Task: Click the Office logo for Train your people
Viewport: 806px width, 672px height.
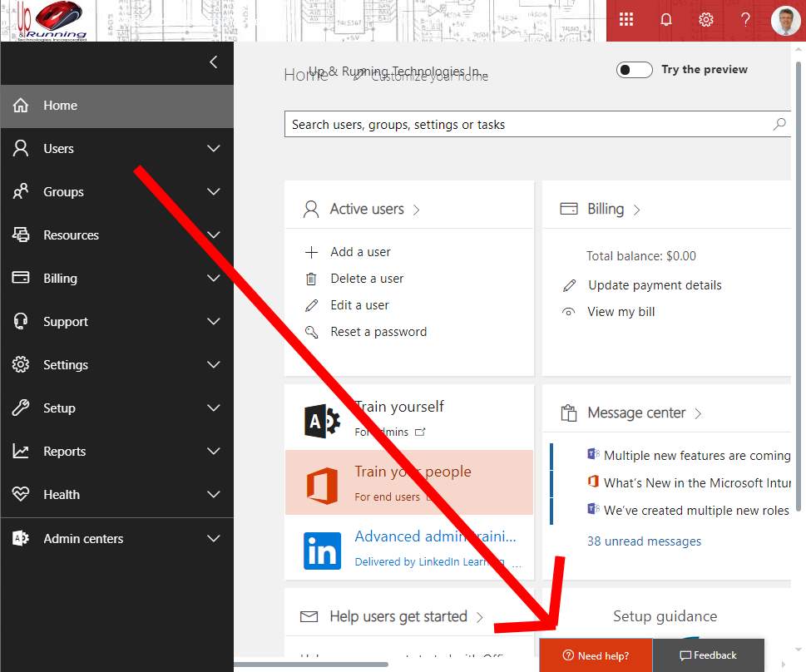Action: 322,485
